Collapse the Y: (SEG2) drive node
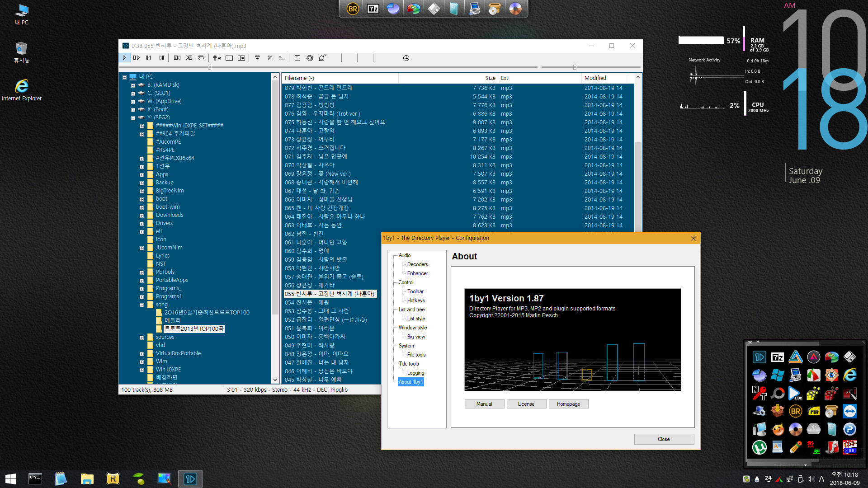The height and width of the screenshot is (488, 868). pos(133,118)
